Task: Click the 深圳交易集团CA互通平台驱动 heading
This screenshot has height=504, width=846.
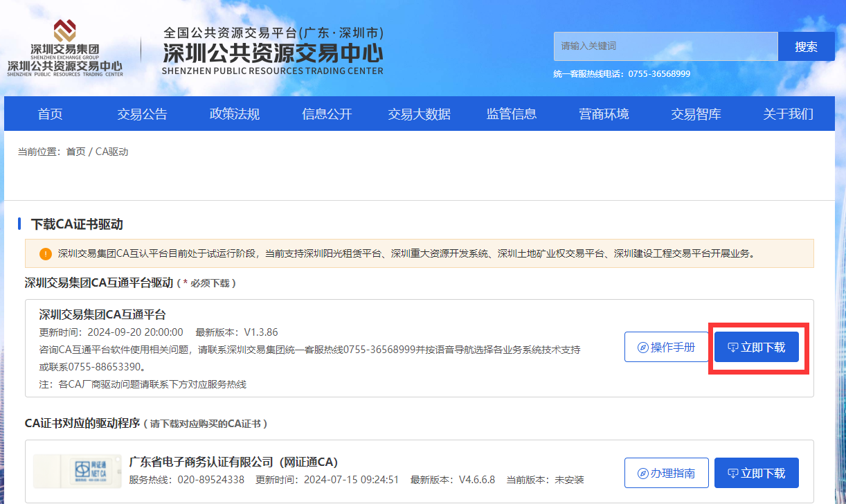Action: pos(99,282)
